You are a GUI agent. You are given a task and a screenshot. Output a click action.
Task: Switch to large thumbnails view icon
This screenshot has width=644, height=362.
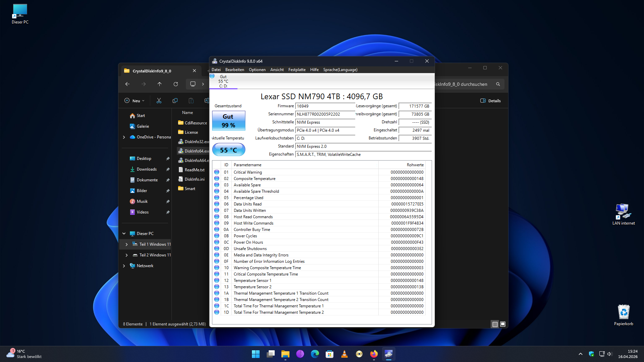pos(503,324)
